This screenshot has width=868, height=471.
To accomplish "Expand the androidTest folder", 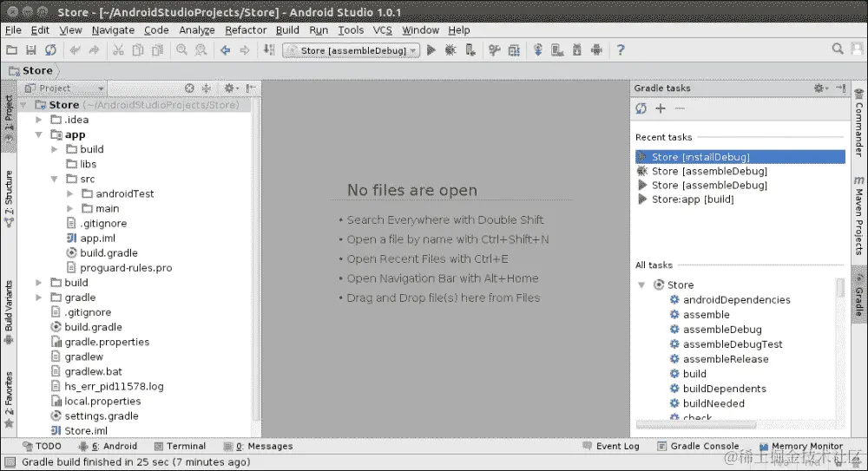I will pos(69,193).
